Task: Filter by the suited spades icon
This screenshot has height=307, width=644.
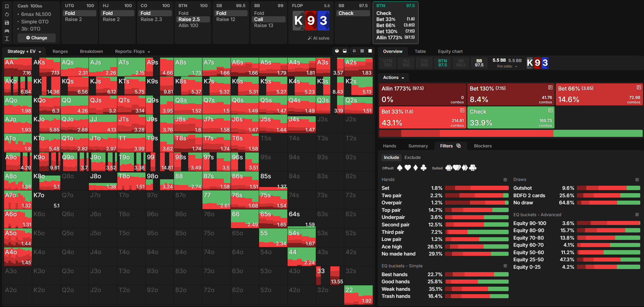Action: 449,168
